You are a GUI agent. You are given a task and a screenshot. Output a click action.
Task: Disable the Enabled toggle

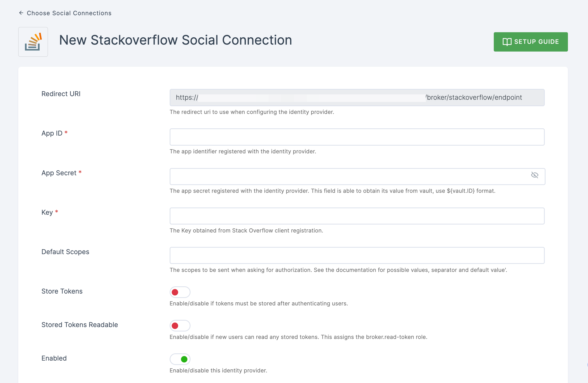tap(180, 359)
